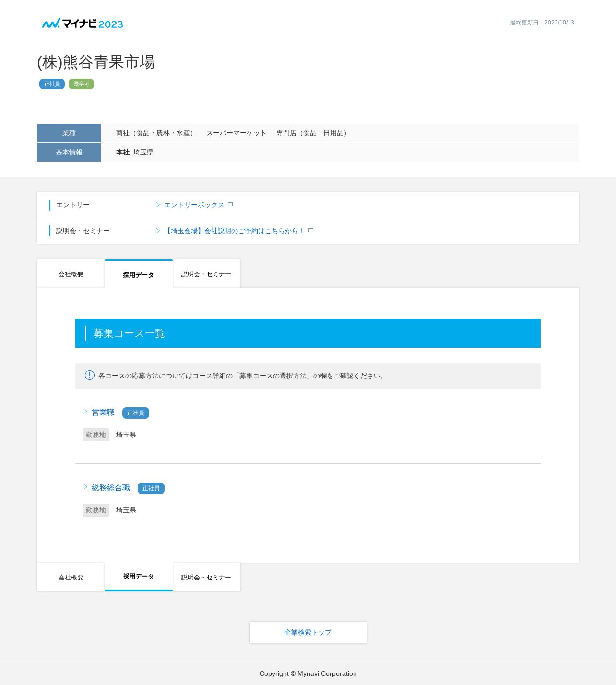Click the 最終更新日：2022/10/13 text
This screenshot has height=685, width=616.
(x=542, y=23)
